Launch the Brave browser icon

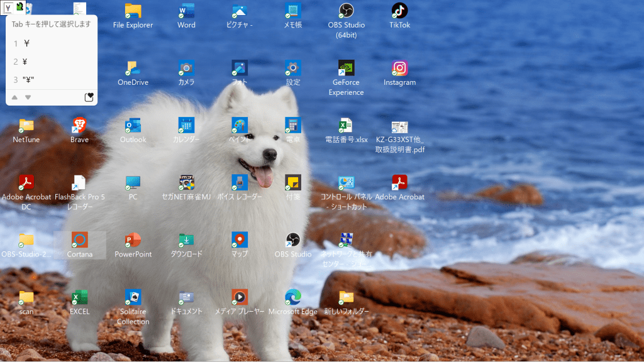79,126
